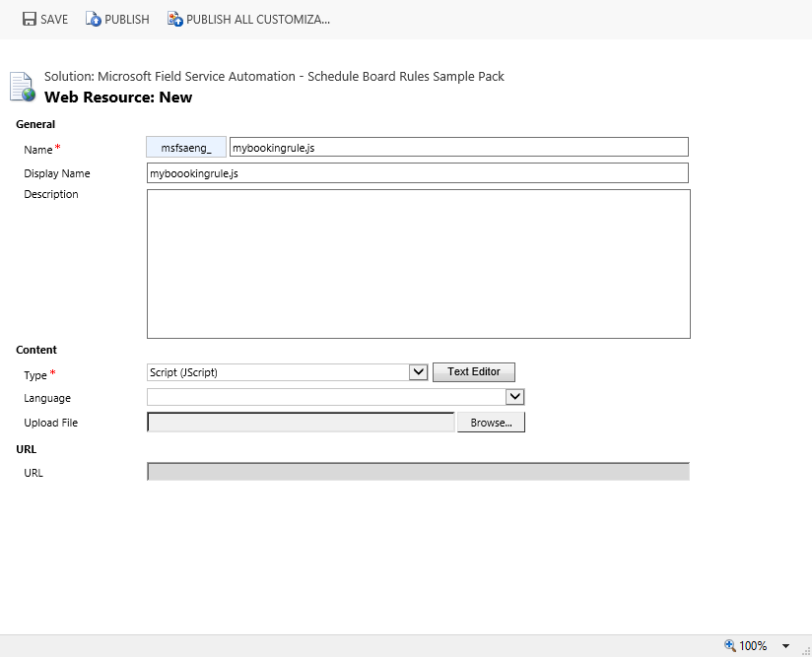Click the Description label
Image resolution: width=812 pixels, height=657 pixels.
(x=51, y=195)
